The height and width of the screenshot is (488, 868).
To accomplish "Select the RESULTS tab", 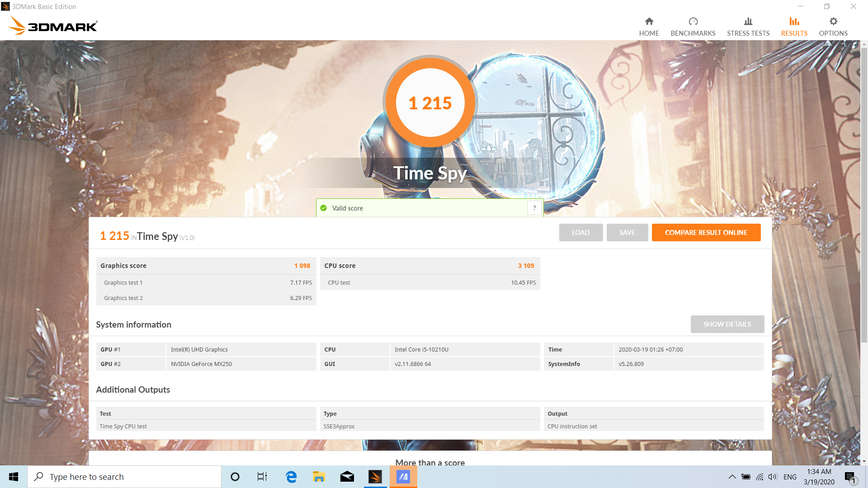I will (794, 27).
